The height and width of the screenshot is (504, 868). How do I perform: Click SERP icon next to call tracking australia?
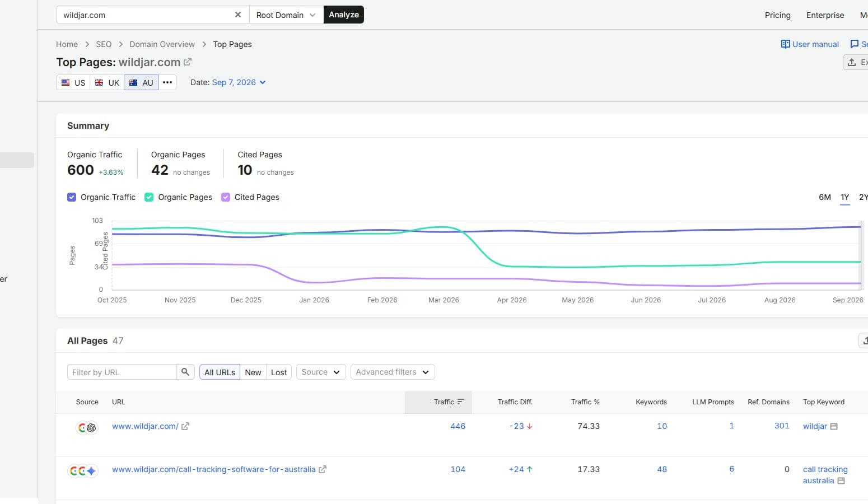(841, 480)
